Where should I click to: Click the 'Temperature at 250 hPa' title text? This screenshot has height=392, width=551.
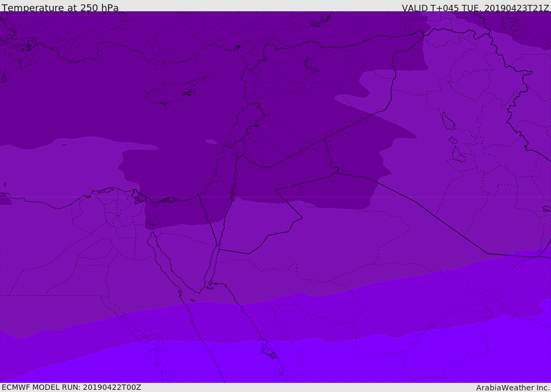click(60, 8)
